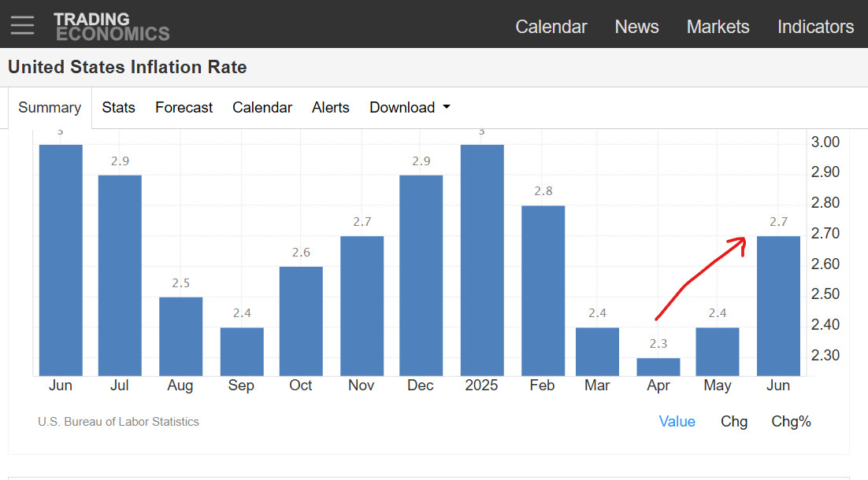This screenshot has height=480, width=868.
Task: Open the Alerts tab
Action: [x=331, y=107]
